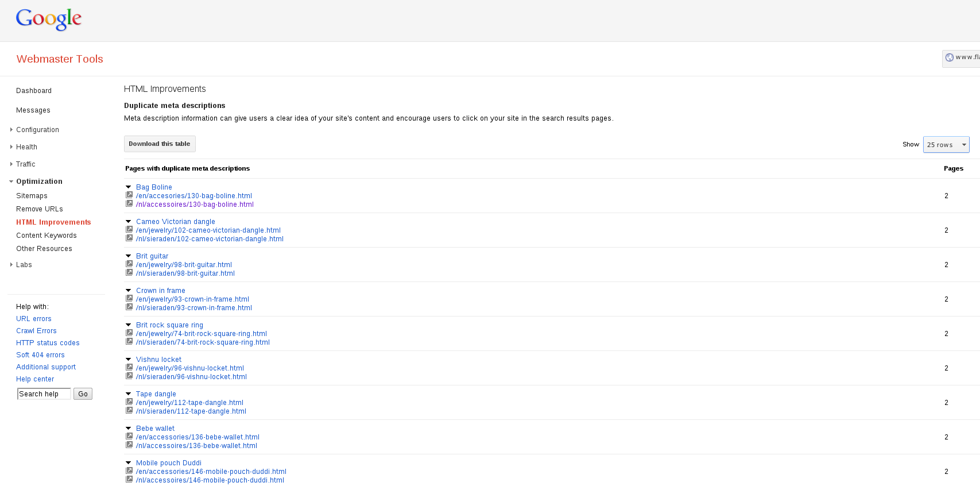The width and height of the screenshot is (980, 486).
Task: Open external icon for /en/accessories/146-mobile-pouch-duddi.html
Action: pos(129,471)
